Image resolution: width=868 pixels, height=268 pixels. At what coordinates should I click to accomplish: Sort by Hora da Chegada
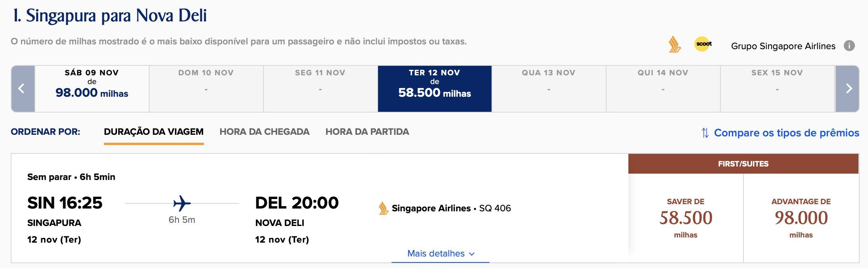point(265,132)
